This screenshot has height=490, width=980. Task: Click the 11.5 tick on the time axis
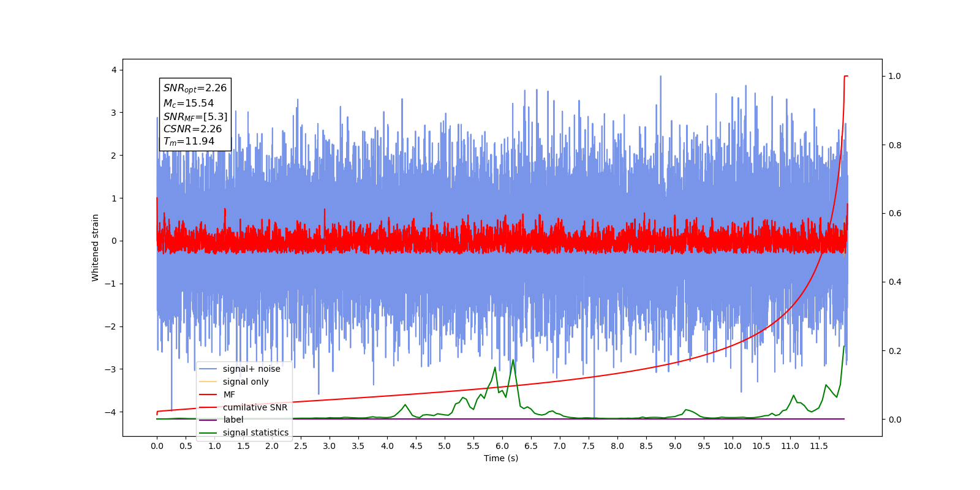(819, 446)
